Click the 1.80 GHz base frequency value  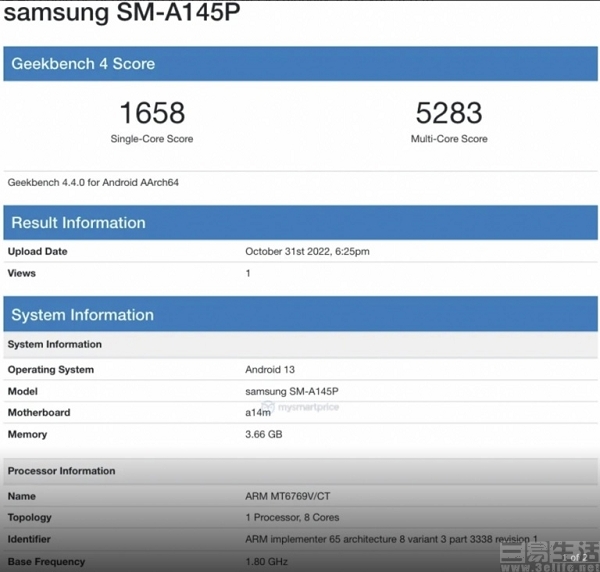click(x=266, y=562)
